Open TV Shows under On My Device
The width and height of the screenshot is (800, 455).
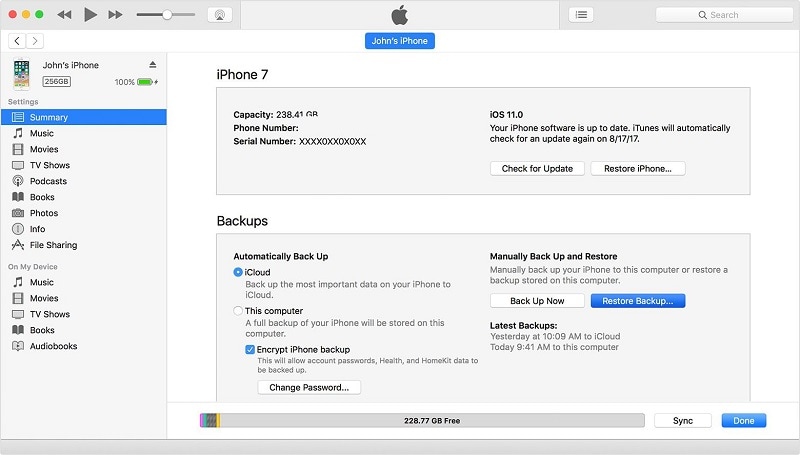[84, 314]
